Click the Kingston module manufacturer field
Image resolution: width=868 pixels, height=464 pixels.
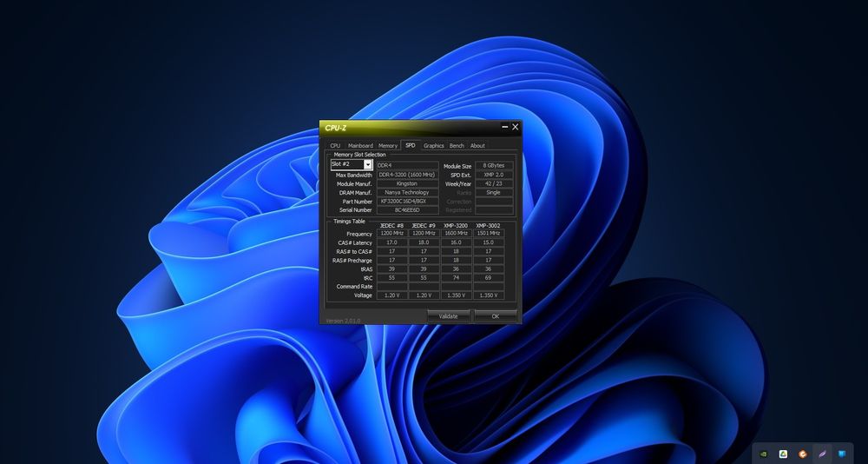click(x=408, y=183)
